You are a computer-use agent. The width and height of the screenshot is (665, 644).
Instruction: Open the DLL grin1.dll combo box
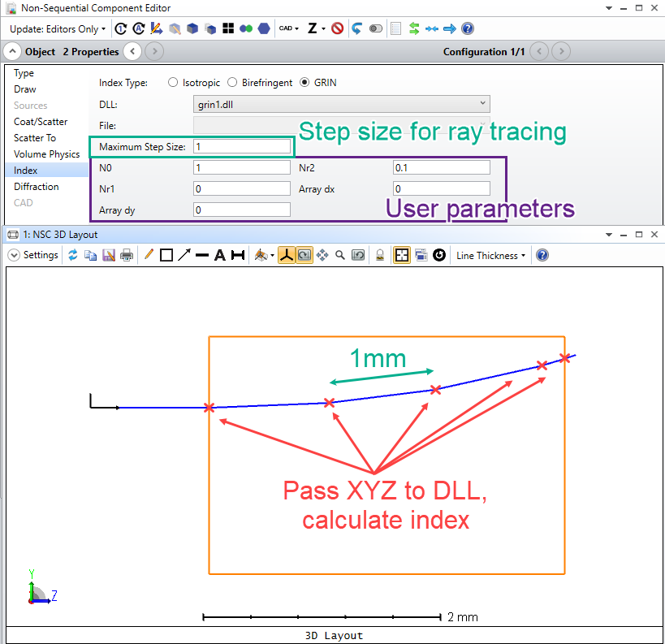(x=341, y=104)
